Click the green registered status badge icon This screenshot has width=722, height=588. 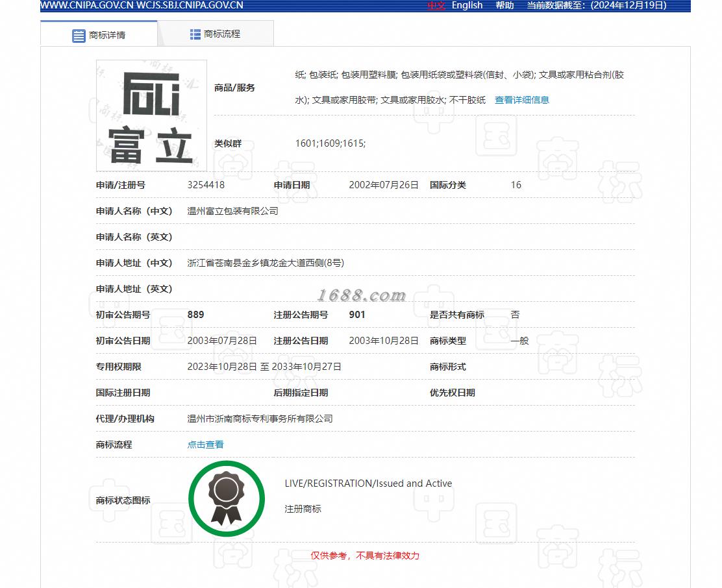pos(227,498)
